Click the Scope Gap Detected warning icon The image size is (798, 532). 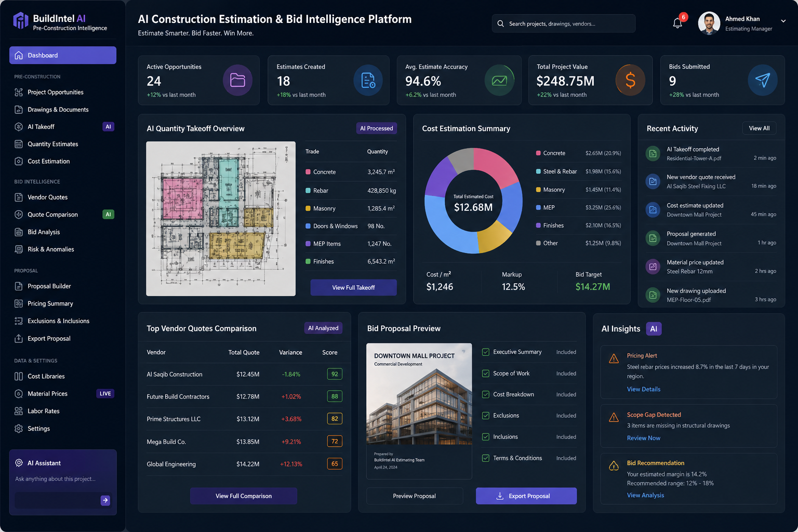point(614,417)
